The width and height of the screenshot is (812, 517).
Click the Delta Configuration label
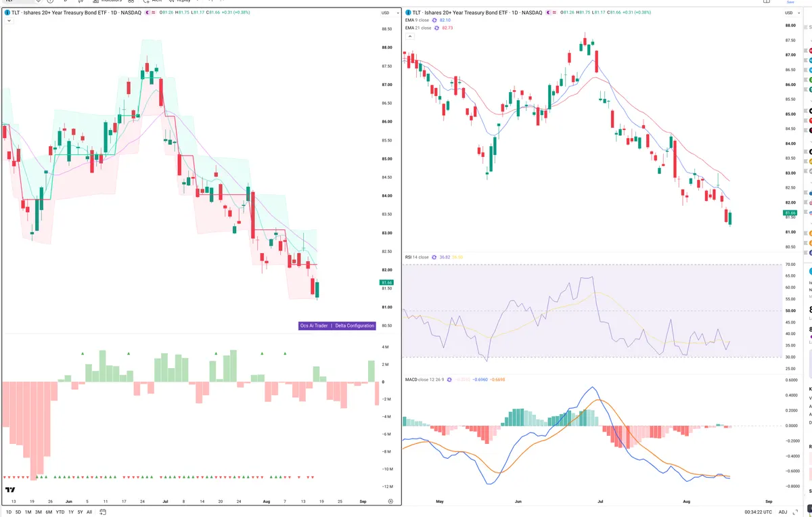(355, 325)
